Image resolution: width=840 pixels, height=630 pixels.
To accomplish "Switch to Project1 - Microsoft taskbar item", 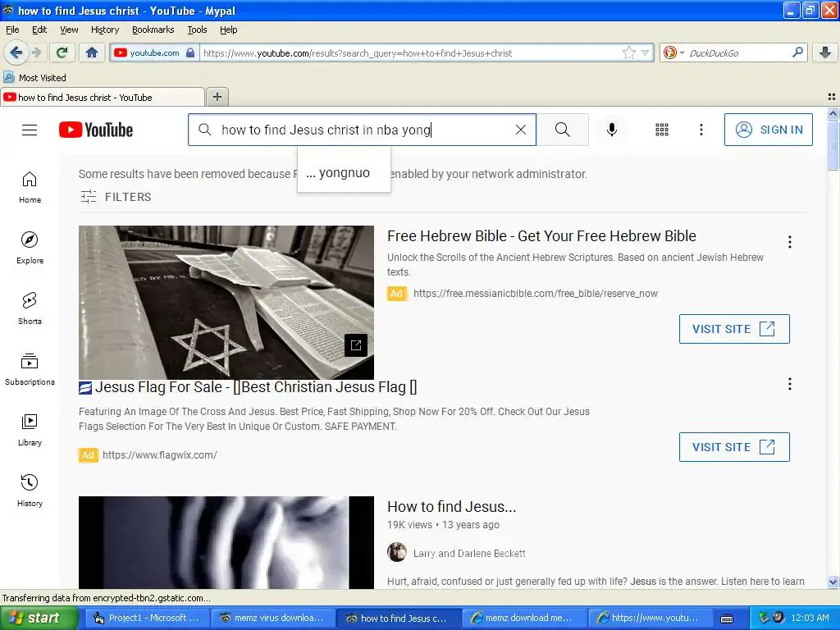I will pyautogui.click(x=147, y=618).
